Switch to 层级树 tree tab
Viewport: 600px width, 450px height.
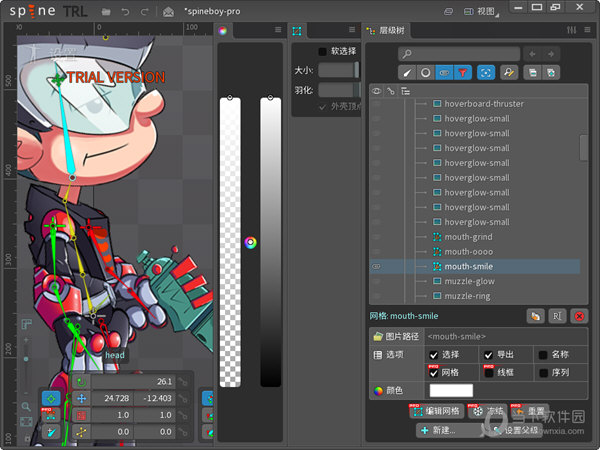click(386, 30)
